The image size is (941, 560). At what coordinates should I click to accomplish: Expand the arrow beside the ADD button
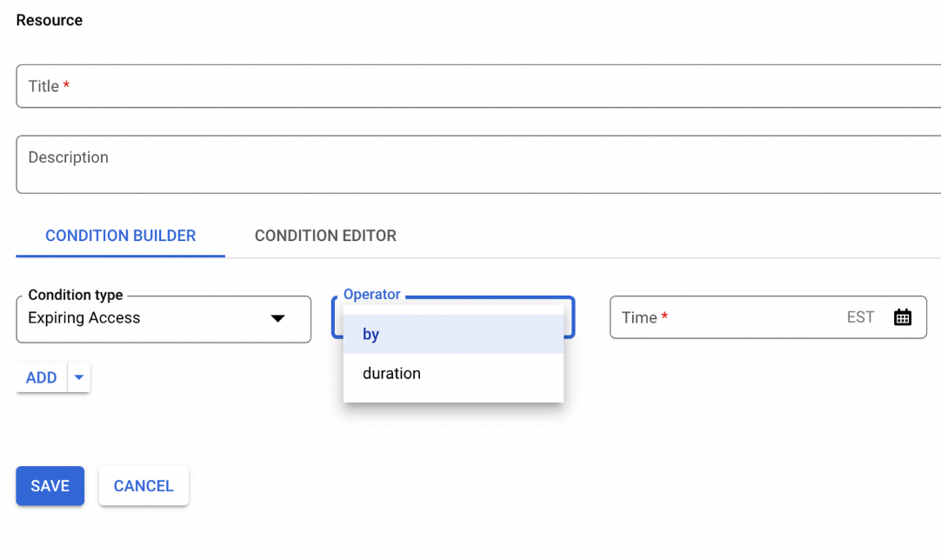[x=79, y=377]
